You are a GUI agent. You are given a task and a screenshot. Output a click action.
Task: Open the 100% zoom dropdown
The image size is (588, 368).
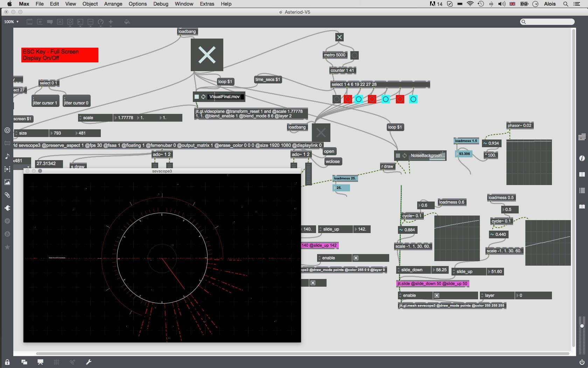11,22
